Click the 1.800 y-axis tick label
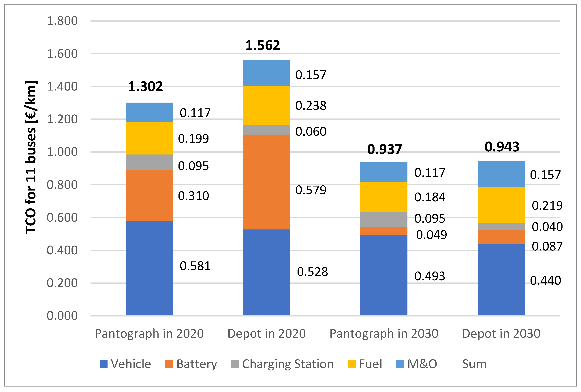Screen dimensions: 581x392 click(62, 21)
